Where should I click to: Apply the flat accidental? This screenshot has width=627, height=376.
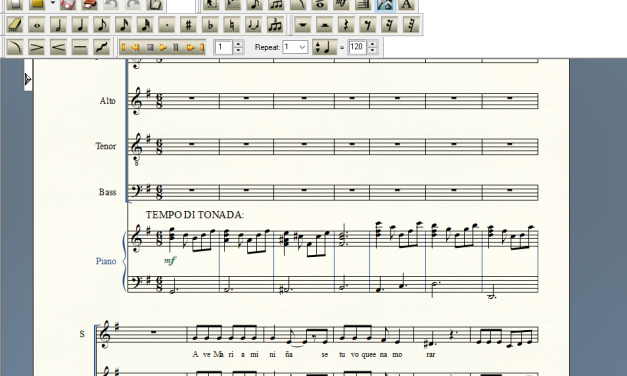(x=210, y=25)
